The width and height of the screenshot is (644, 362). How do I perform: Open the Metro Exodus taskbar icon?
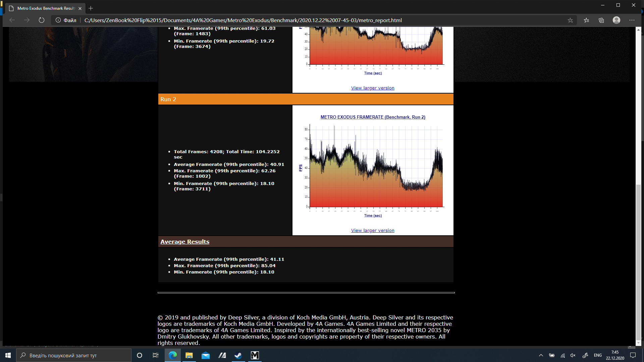(x=255, y=355)
